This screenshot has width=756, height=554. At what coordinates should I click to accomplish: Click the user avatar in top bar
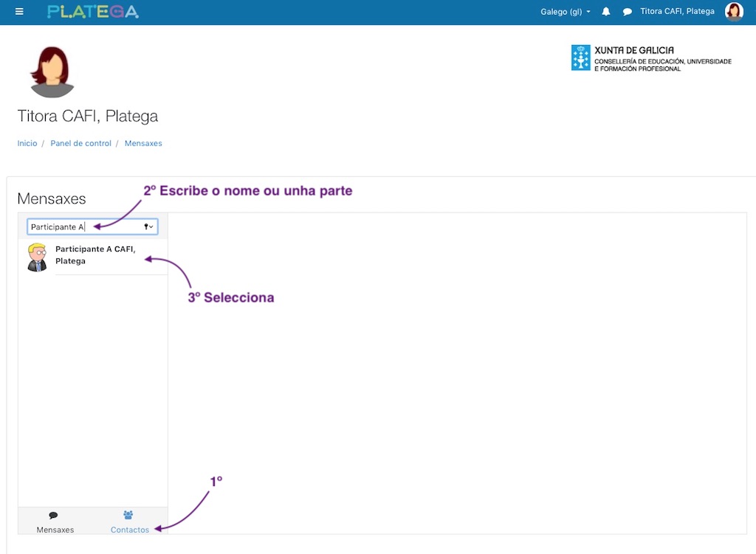point(733,12)
